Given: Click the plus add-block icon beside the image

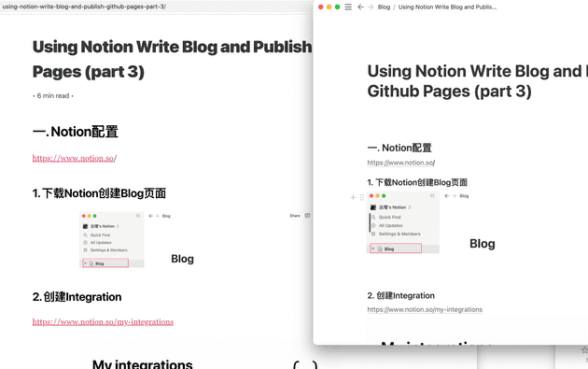Looking at the screenshot, I should click(353, 197).
